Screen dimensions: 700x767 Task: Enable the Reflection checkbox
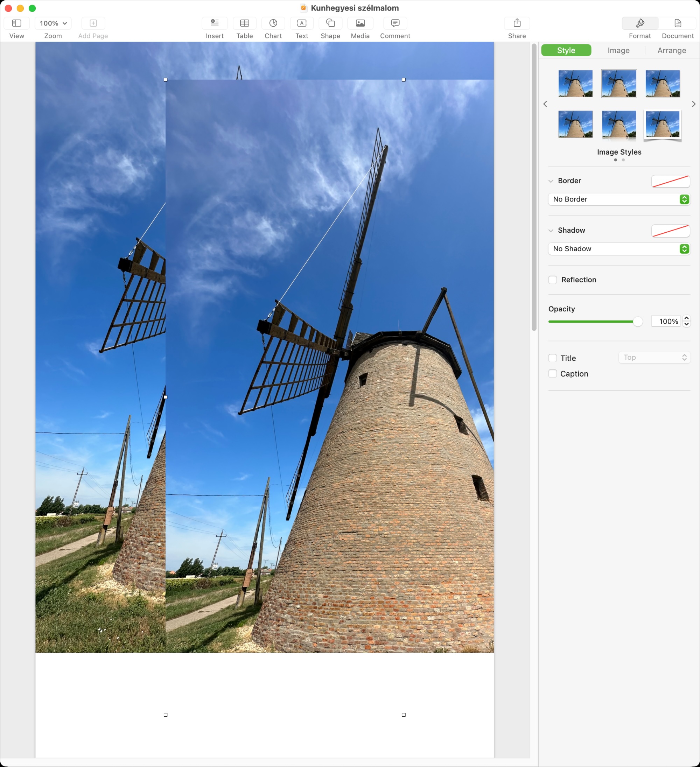tap(552, 280)
